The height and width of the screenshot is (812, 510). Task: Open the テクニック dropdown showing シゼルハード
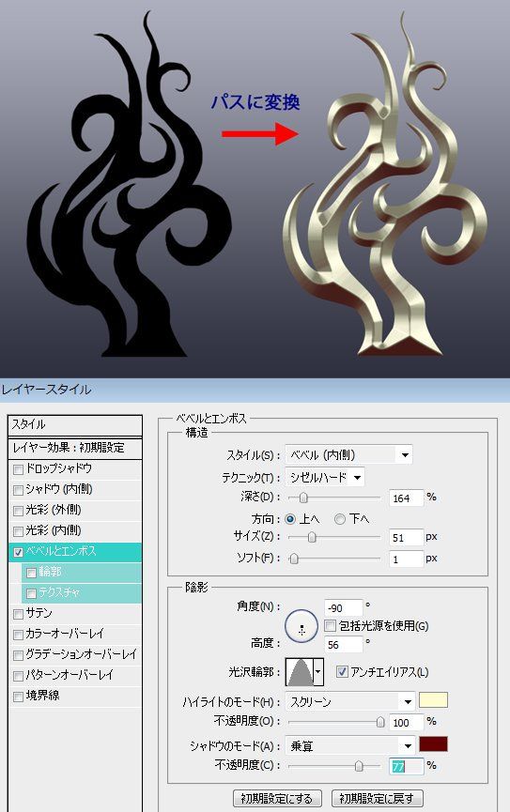coord(325,477)
